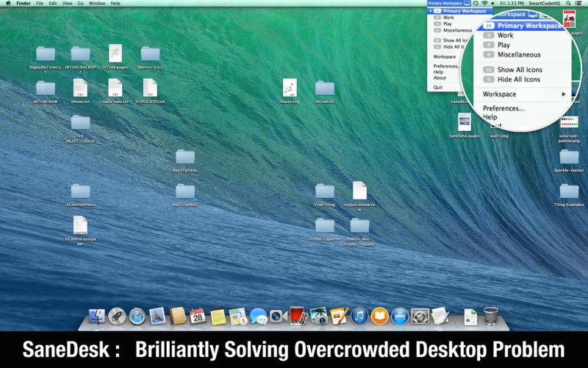Open iTunes in the dock

pos(359,316)
